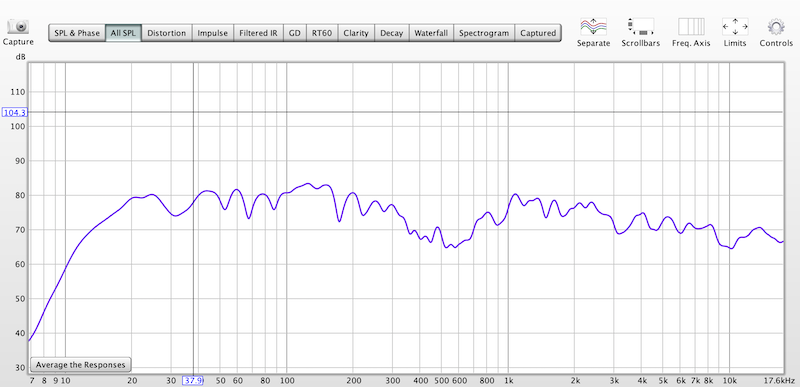
Task: Select the GD tab
Action: point(294,33)
